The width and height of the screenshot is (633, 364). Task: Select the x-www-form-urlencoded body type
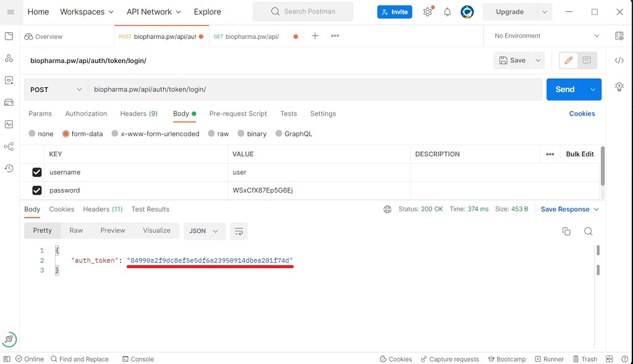[115, 133]
